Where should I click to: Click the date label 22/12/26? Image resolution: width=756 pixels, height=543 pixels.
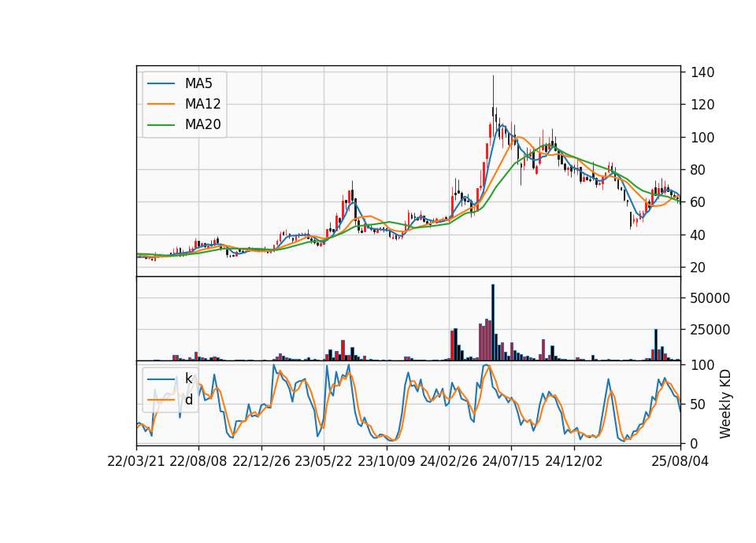click(x=261, y=461)
